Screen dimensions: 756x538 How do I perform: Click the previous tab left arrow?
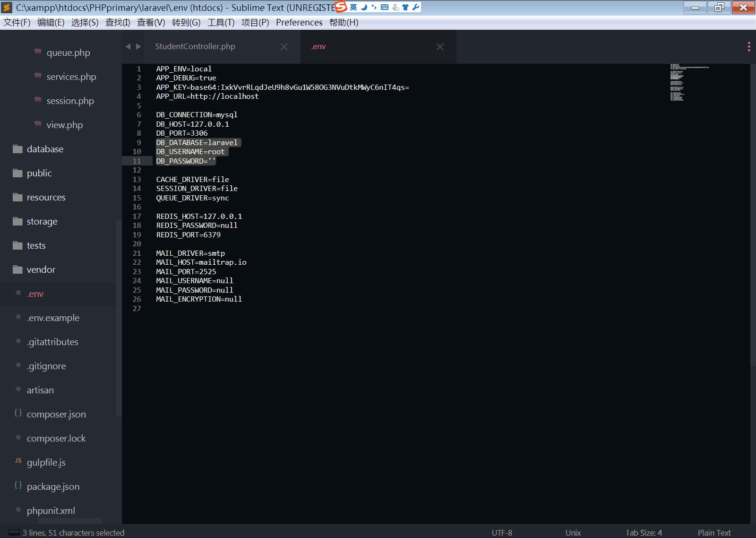[128, 46]
